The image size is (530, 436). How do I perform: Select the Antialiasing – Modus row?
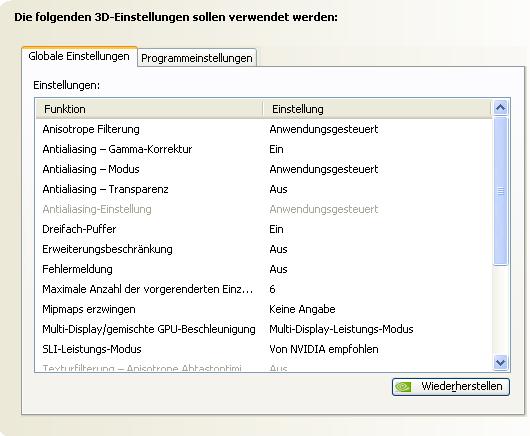coord(264,169)
